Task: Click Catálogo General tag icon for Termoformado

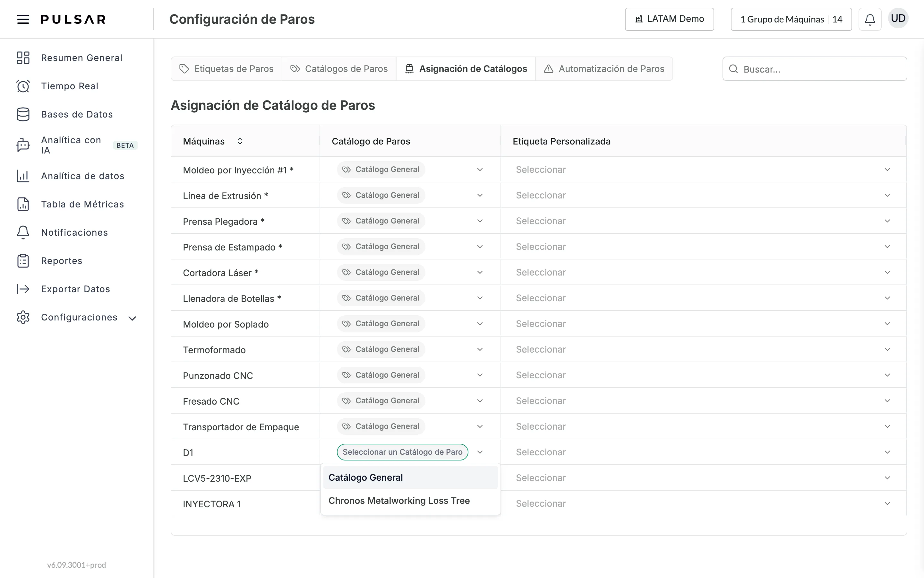Action: coord(346,349)
